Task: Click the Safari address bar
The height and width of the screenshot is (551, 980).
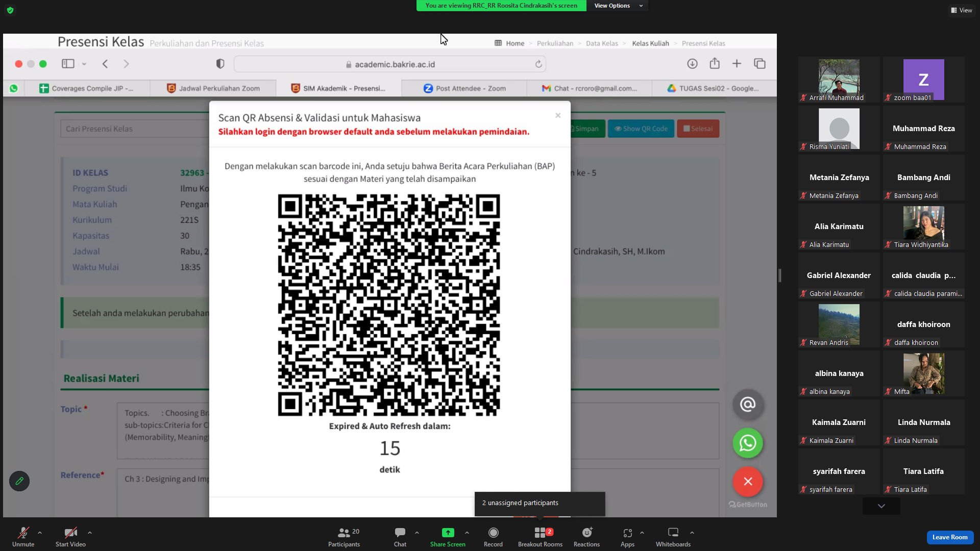Action: [x=390, y=64]
